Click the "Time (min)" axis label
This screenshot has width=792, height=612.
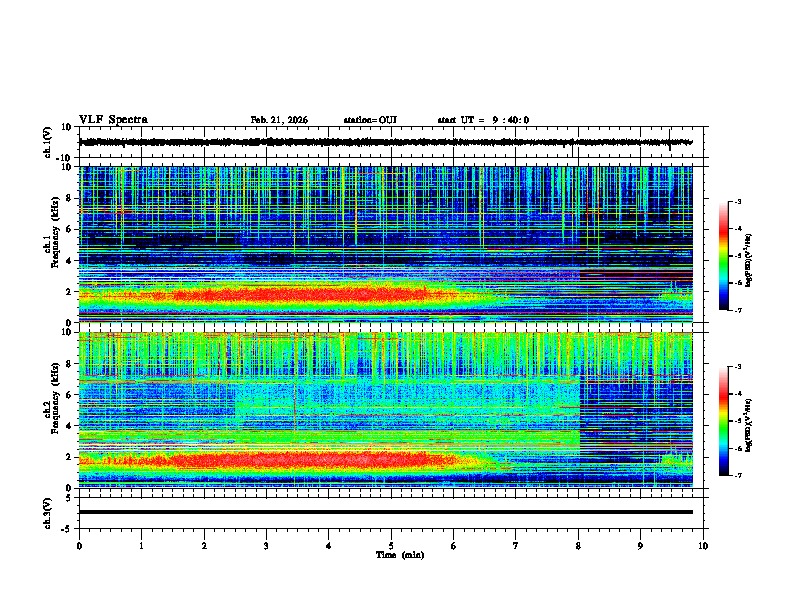[x=400, y=555]
